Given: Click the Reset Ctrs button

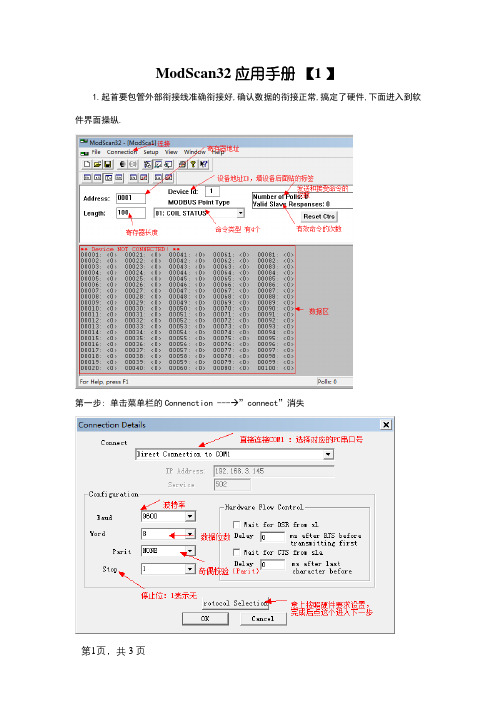Looking at the screenshot, I should [x=319, y=217].
